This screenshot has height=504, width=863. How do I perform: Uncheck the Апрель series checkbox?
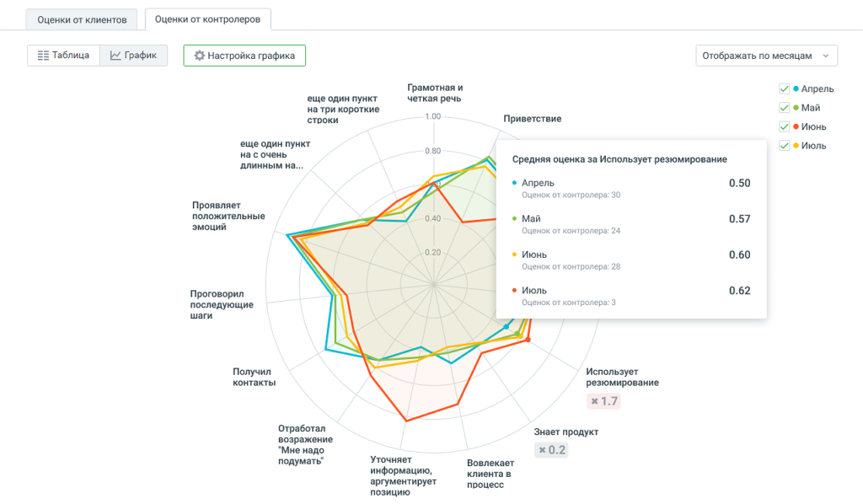coord(784,88)
